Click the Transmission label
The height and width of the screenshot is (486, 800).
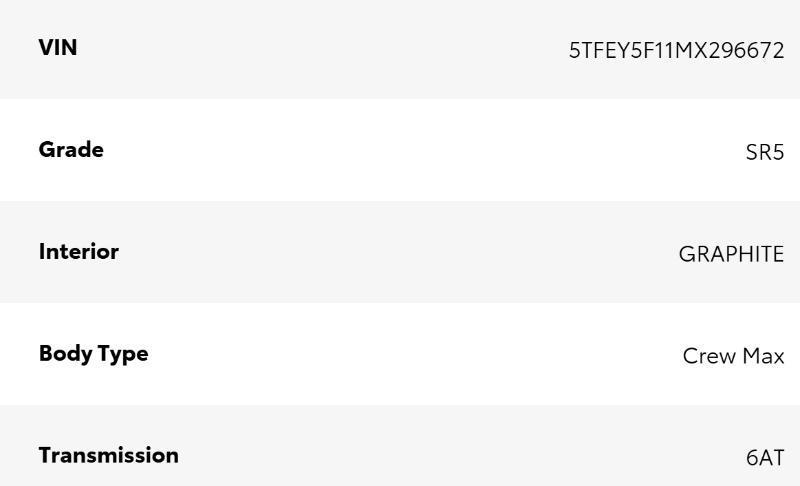[109, 455]
